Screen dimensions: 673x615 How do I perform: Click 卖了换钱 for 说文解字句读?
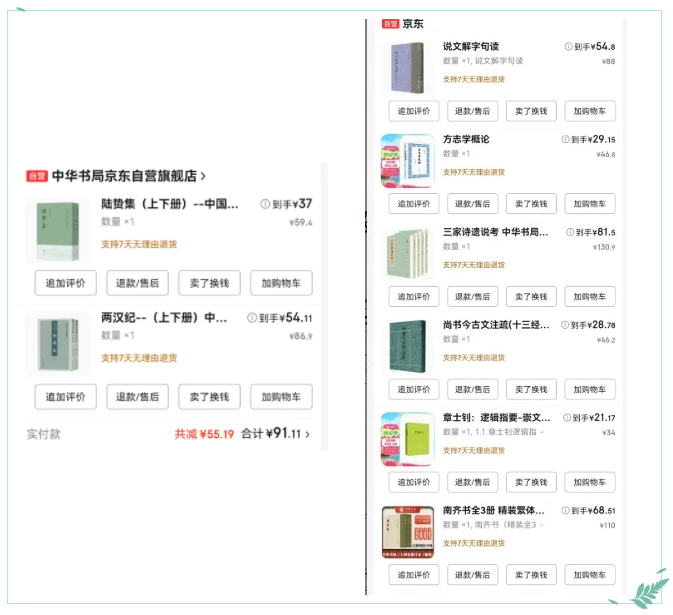click(531, 111)
